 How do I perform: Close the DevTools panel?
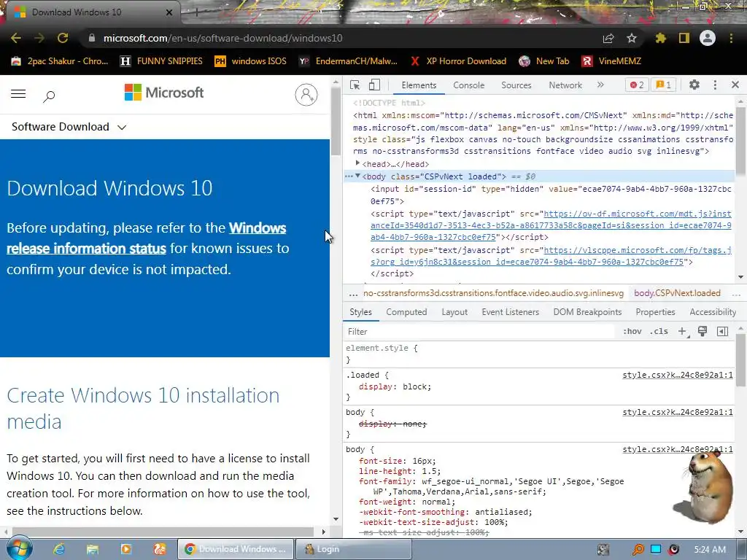[735, 85]
